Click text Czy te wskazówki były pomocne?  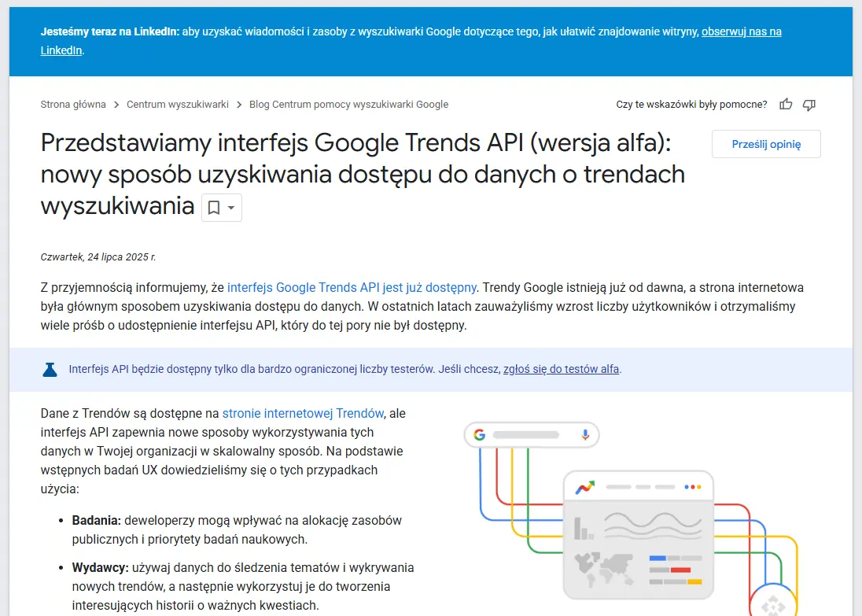pyautogui.click(x=691, y=105)
